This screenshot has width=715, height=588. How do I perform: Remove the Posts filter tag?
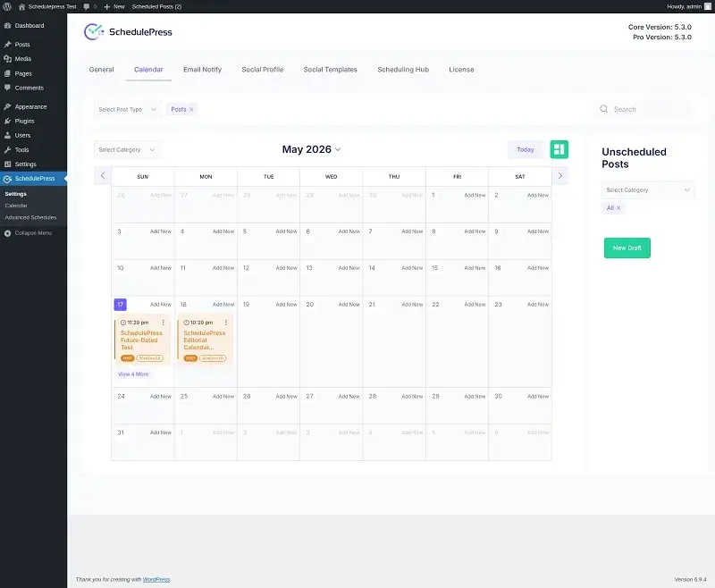click(x=191, y=109)
